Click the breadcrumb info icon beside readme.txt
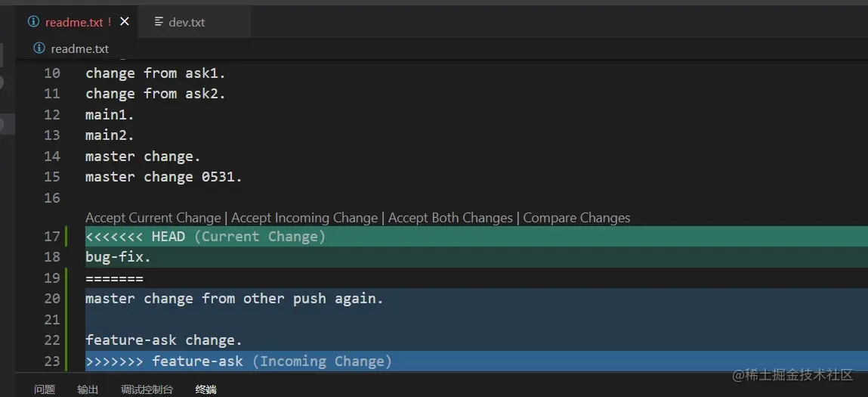868x397 pixels. pyautogui.click(x=39, y=48)
